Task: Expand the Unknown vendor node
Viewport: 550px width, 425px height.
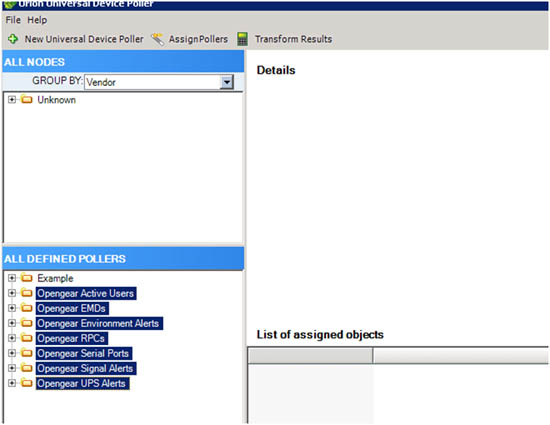Action: pyautogui.click(x=12, y=100)
